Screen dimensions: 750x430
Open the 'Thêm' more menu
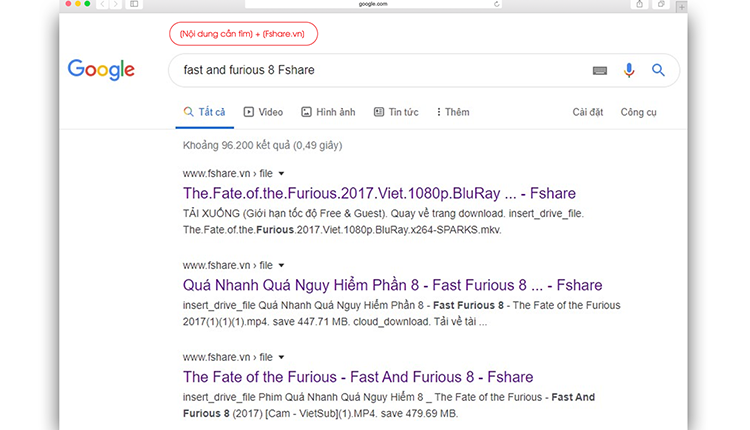[452, 112]
